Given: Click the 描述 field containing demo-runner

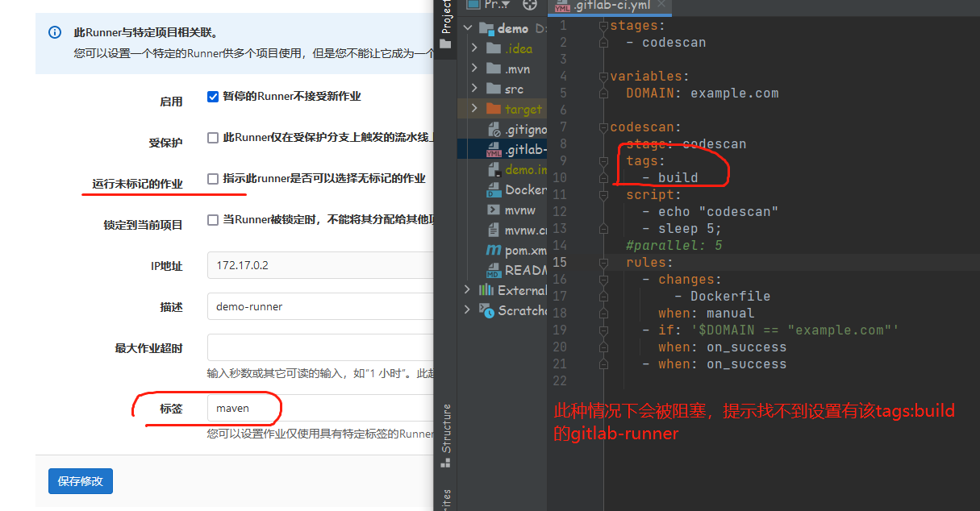Looking at the screenshot, I should coord(320,306).
